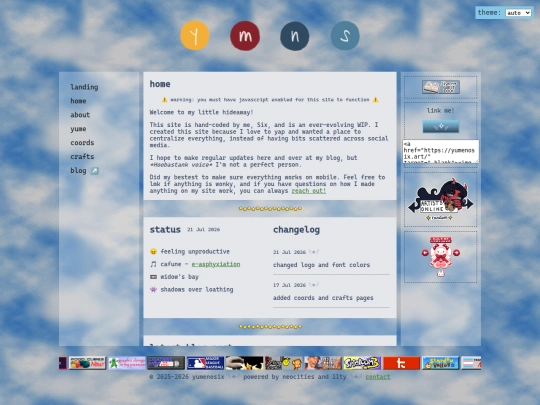Click the '17 Jul 2026' changelog date

(289, 285)
